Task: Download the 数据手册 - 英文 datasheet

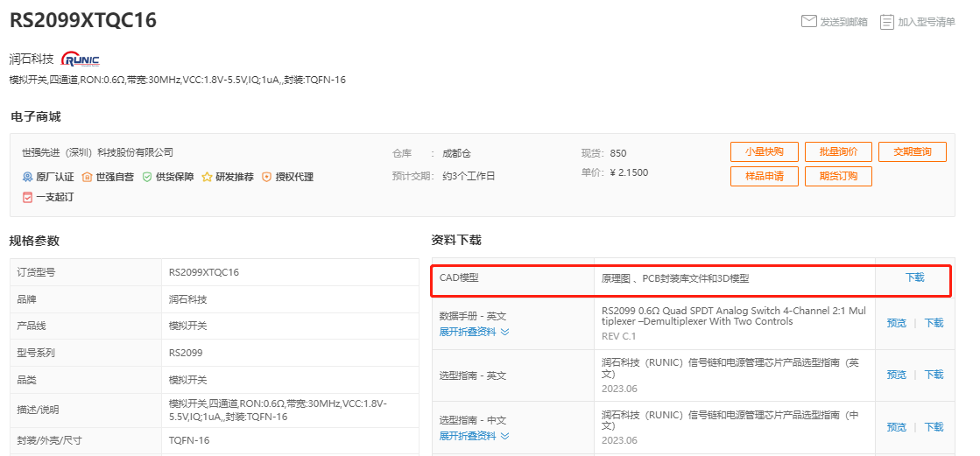Action: click(x=934, y=323)
